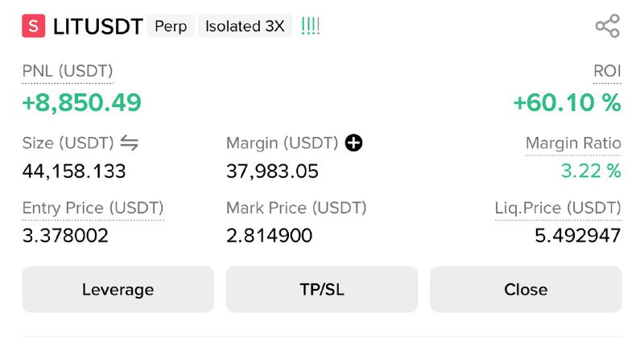Screen dimensions: 644x339
Task: Click the plus icon to add margin
Action: tap(353, 143)
